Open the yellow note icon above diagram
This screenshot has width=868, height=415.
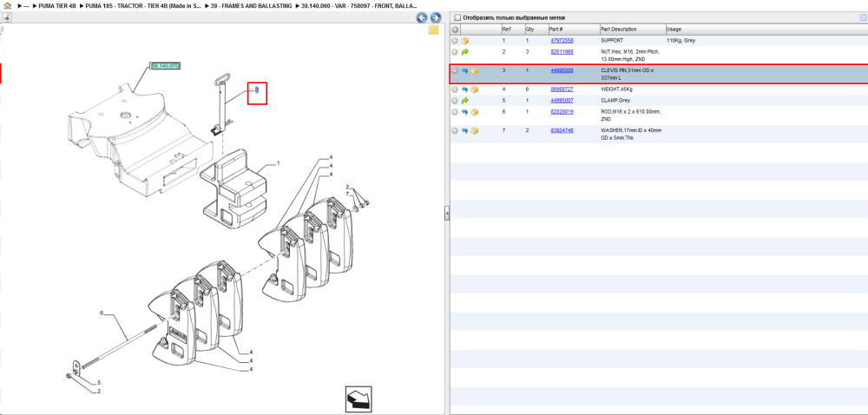click(x=434, y=30)
